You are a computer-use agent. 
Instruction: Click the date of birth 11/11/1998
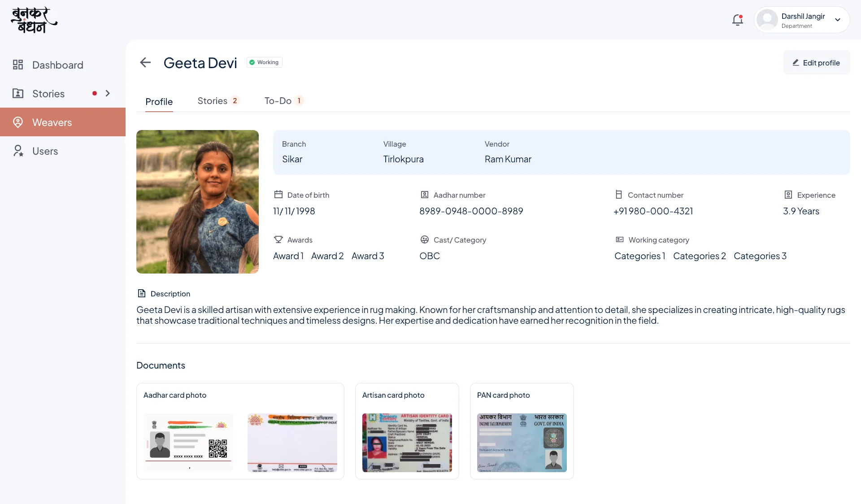click(x=294, y=211)
